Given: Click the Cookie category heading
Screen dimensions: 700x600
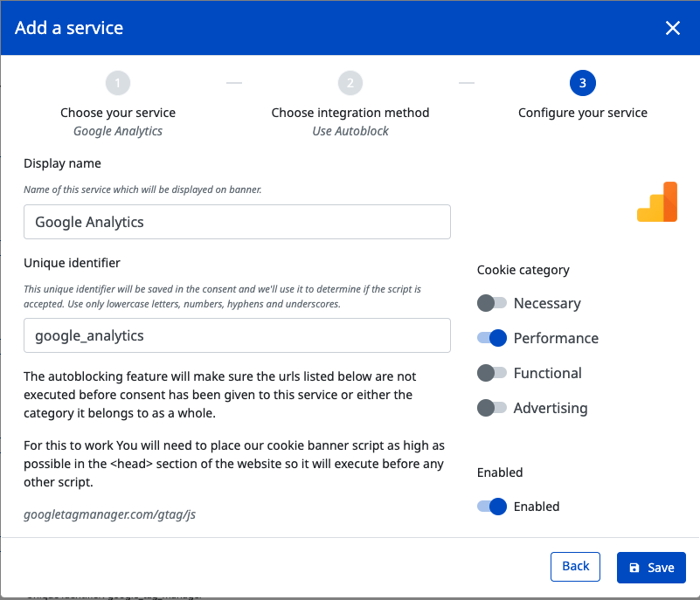Looking at the screenshot, I should [x=523, y=270].
